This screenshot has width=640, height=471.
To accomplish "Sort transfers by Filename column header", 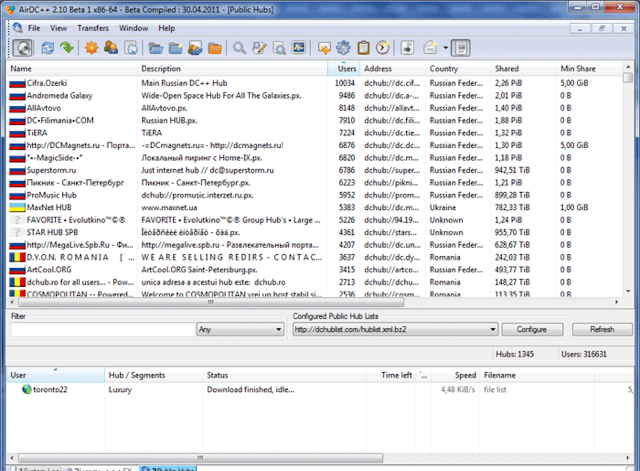I will [537, 375].
